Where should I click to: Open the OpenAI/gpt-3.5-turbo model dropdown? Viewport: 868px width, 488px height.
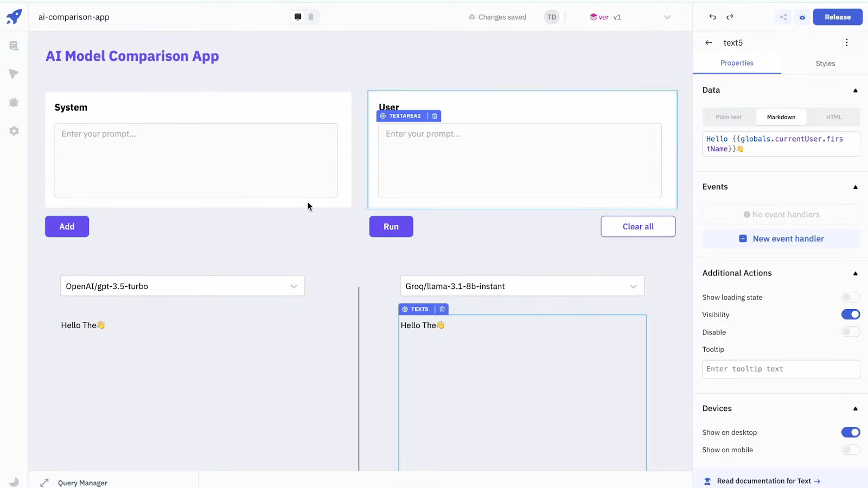[183, 286]
